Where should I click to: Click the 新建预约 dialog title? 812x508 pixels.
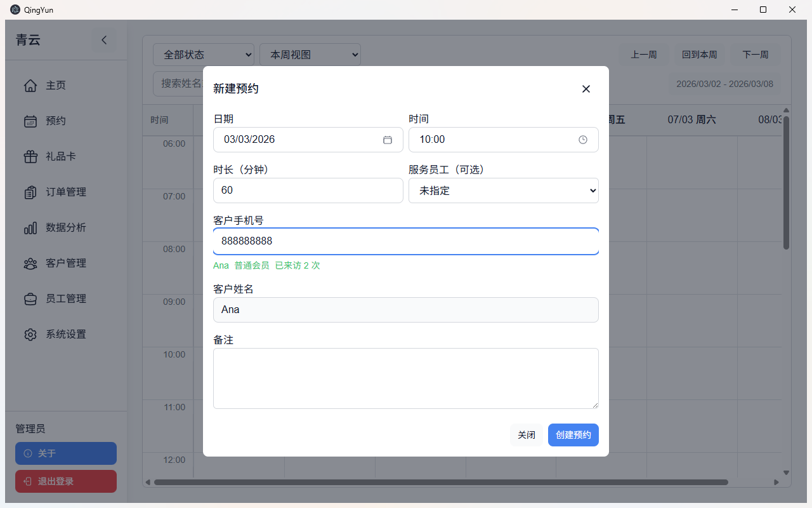(236, 89)
